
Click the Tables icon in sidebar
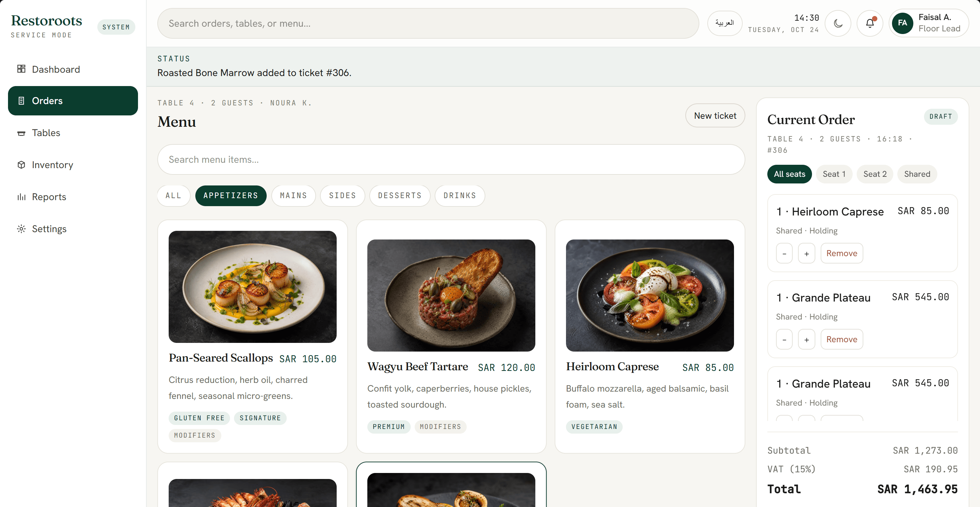click(21, 133)
